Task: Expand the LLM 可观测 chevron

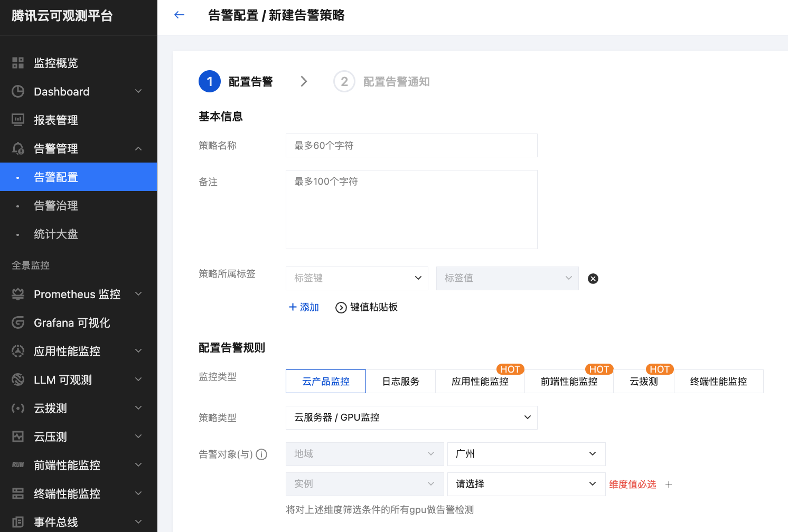Action: [138, 380]
